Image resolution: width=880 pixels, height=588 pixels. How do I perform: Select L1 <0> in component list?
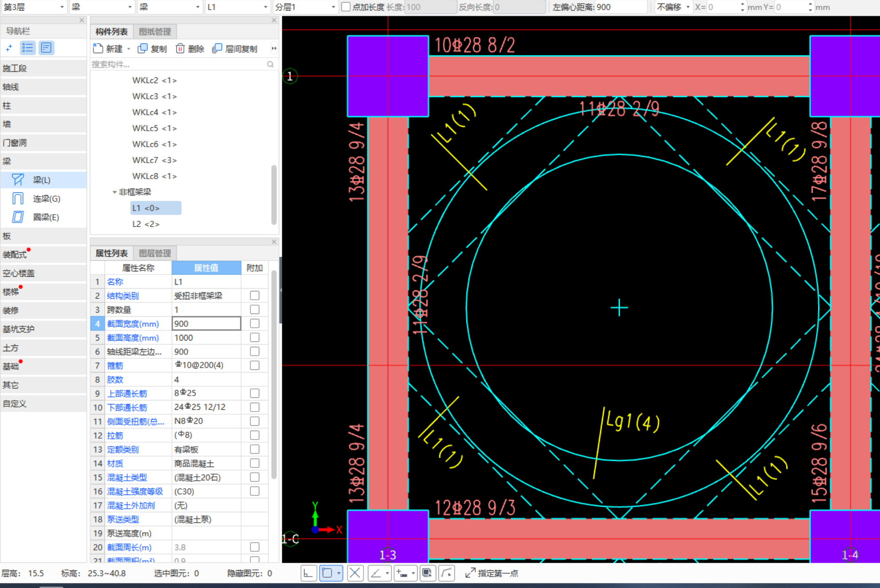coord(156,208)
